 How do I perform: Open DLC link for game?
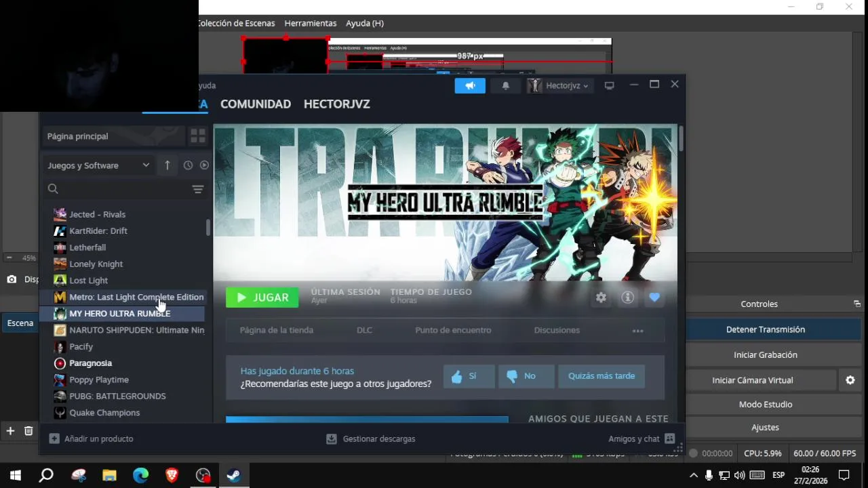click(364, 330)
